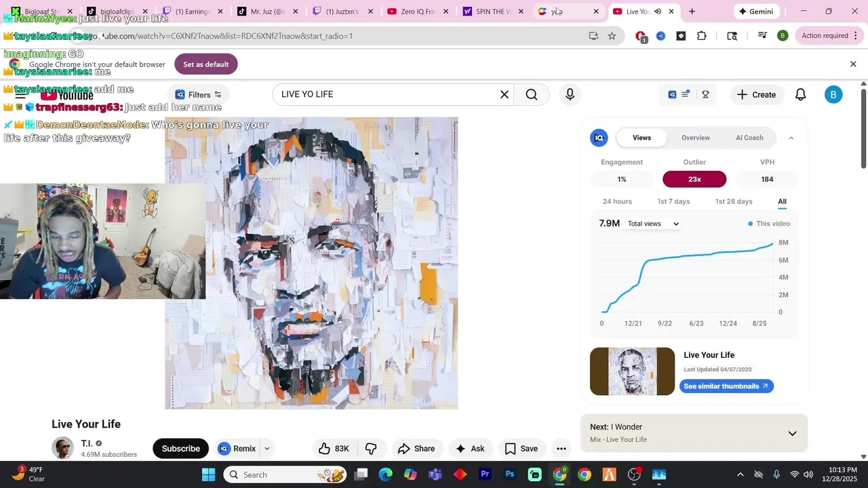
Task: Show hidden system tray icons
Action: click(x=740, y=474)
